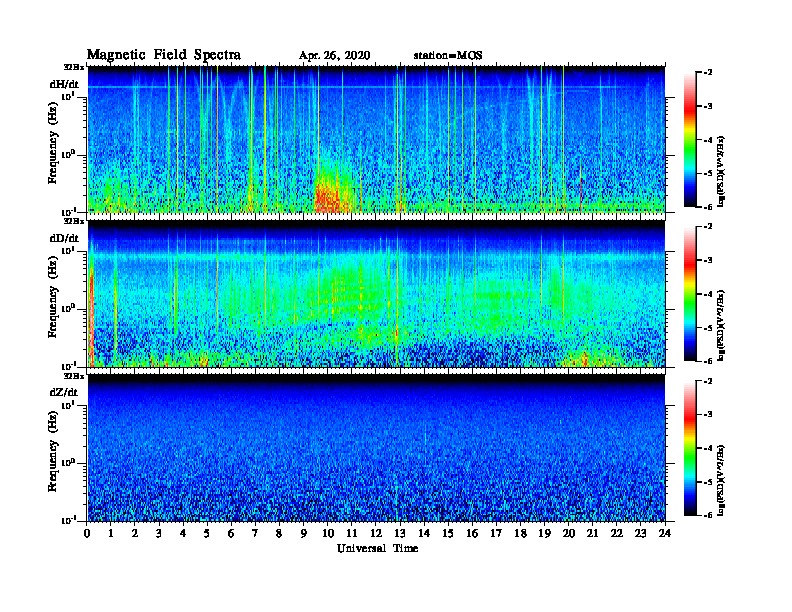Screen dimensions: 792x612
Task: Click hour 17 tick label on time axis
Action: click(x=497, y=534)
